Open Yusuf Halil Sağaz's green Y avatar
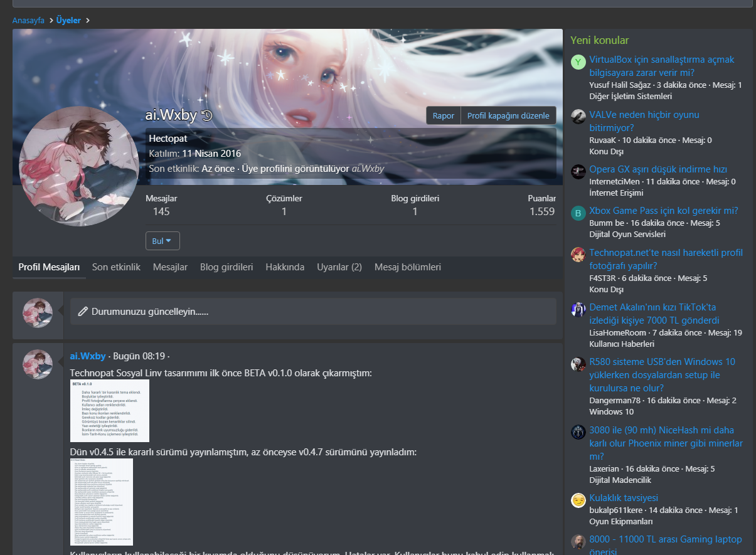Screen dimensions: 756x555 [578, 62]
